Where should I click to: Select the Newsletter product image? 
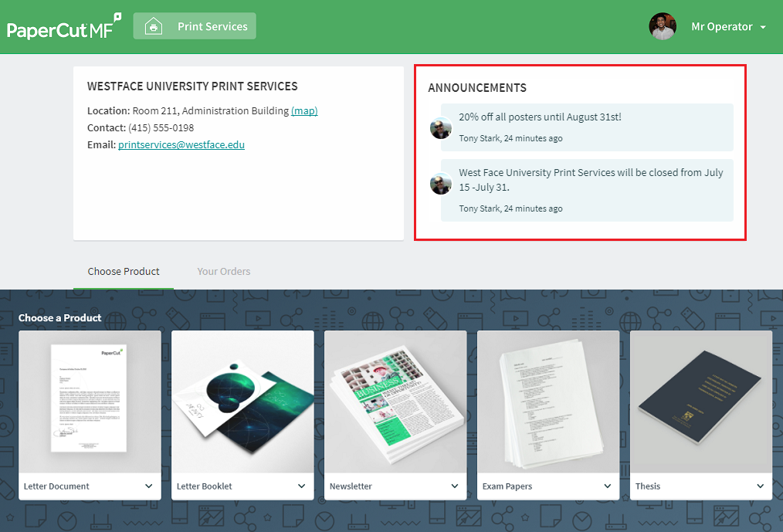395,402
